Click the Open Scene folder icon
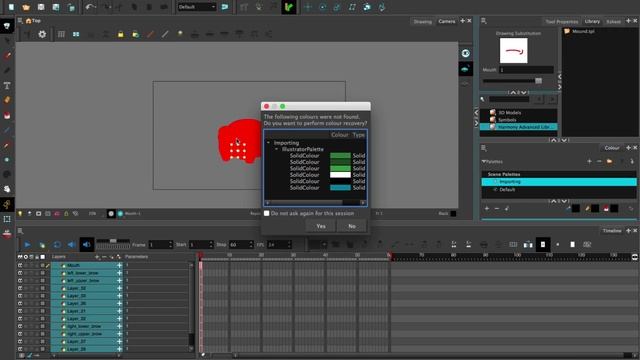Screen dimensions: 640x360 pyautogui.click(x=26, y=7)
